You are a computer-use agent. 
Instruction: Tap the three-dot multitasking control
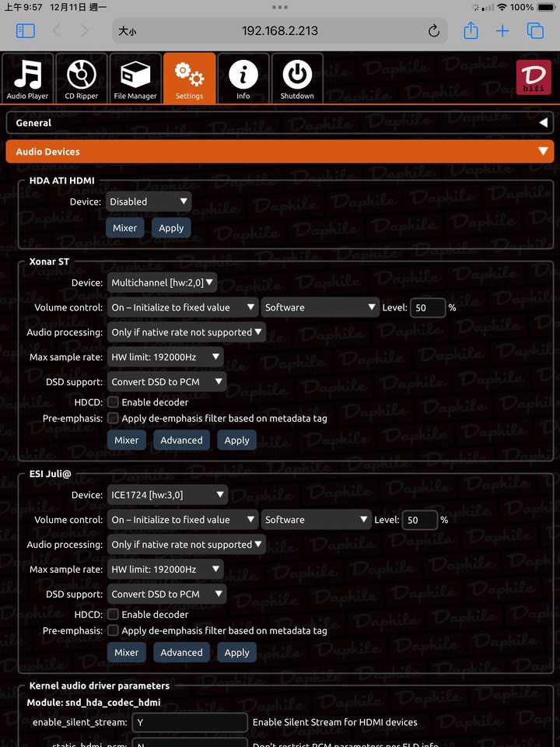point(279,7)
